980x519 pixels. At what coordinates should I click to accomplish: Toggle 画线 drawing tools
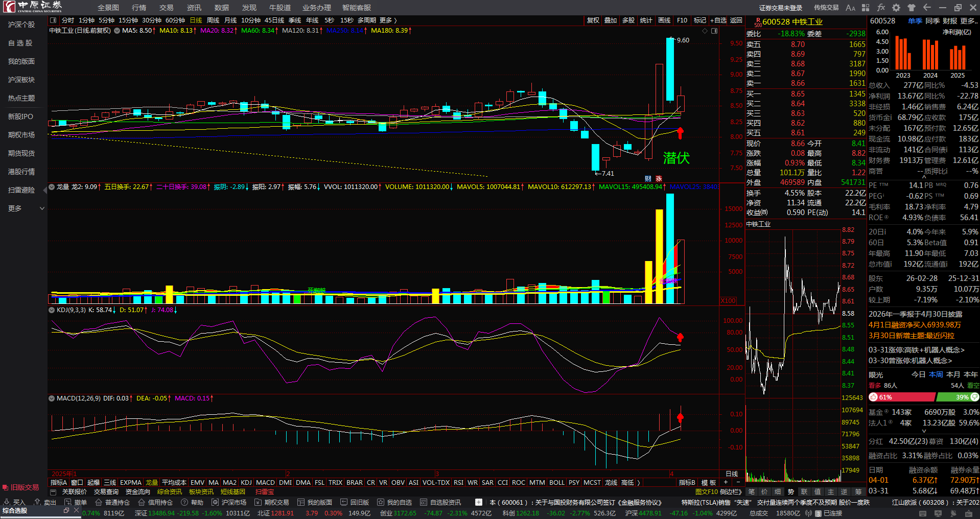pyautogui.click(x=664, y=20)
